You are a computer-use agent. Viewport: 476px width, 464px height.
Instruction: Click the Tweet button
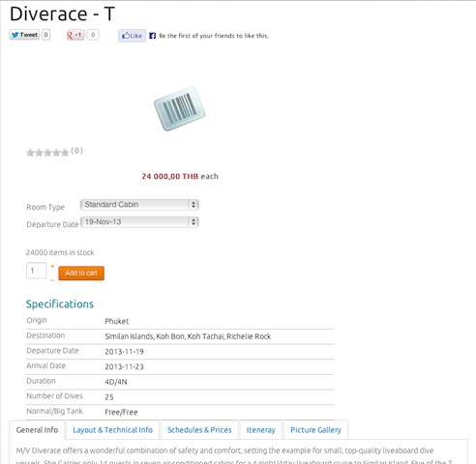click(x=24, y=35)
